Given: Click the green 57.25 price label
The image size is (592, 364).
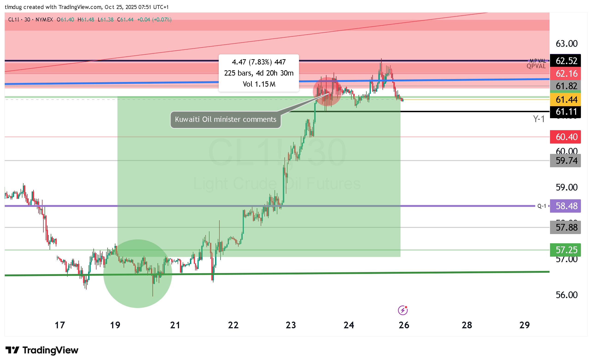Looking at the screenshot, I should [565, 250].
